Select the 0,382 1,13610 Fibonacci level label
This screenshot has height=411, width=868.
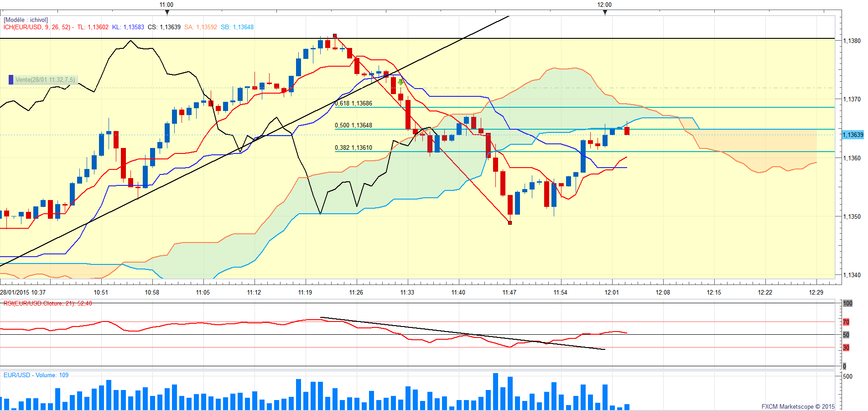point(353,148)
